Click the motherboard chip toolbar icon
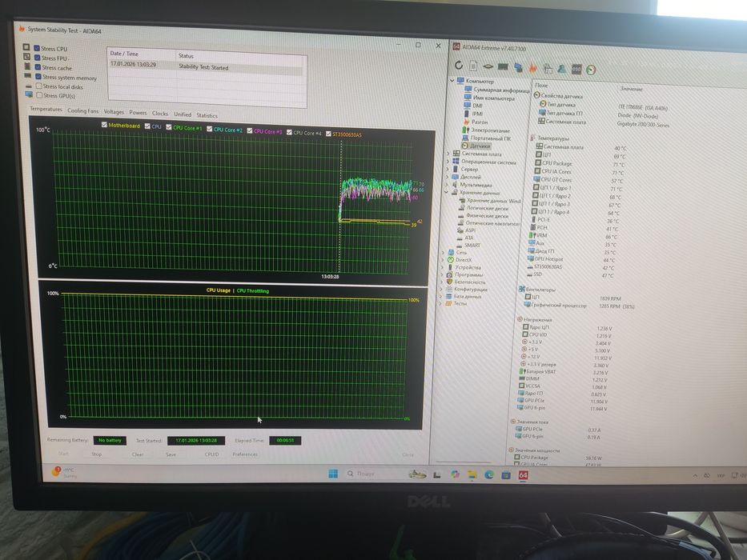 (x=488, y=66)
